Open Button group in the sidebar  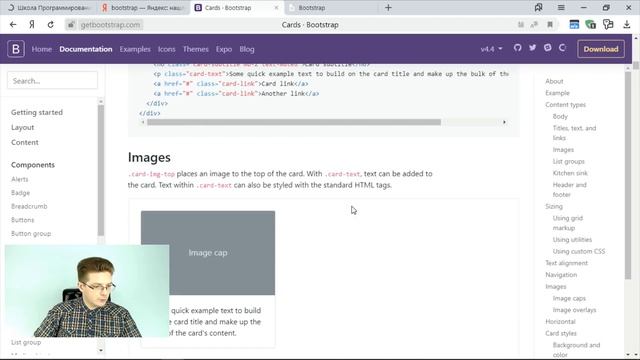(31, 233)
